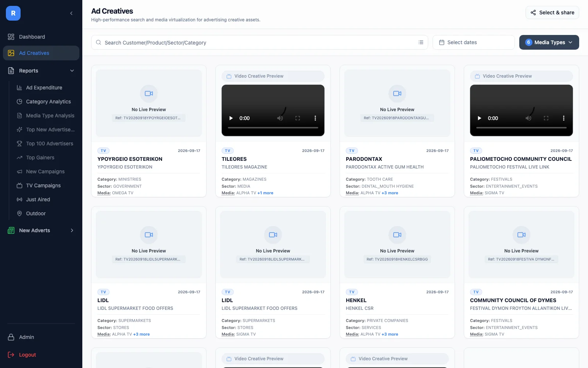Collapse the sidebar with the chevron
588x368 pixels.
point(71,13)
